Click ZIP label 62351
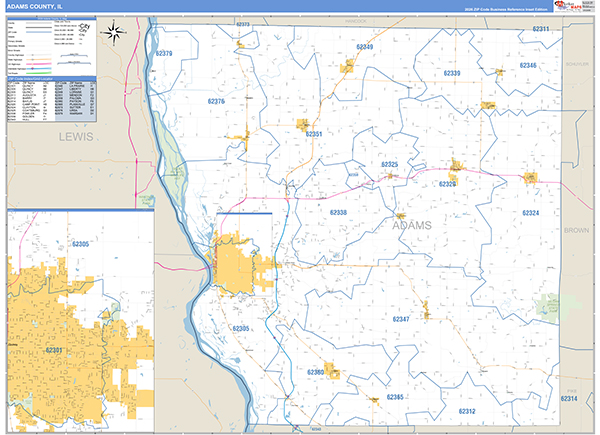 pyautogui.click(x=314, y=134)
